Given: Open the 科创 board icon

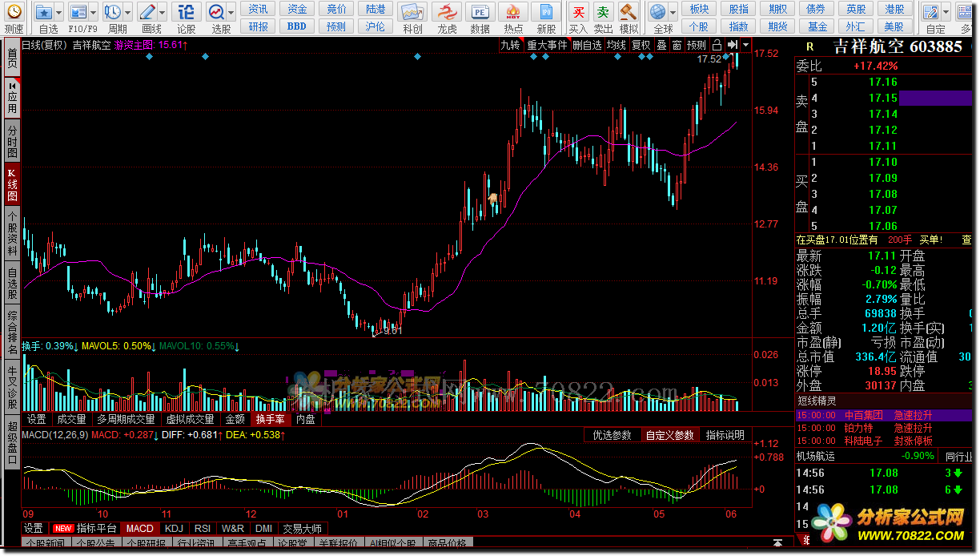Looking at the screenshot, I should [x=412, y=12].
